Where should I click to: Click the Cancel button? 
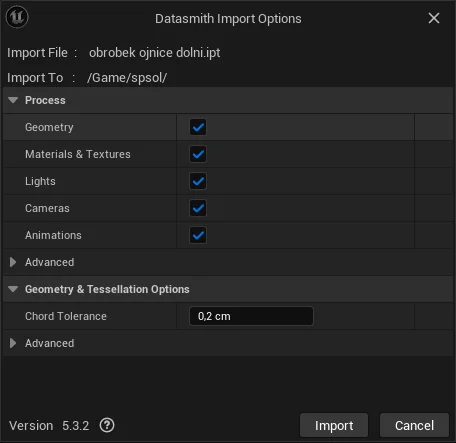coord(414,425)
